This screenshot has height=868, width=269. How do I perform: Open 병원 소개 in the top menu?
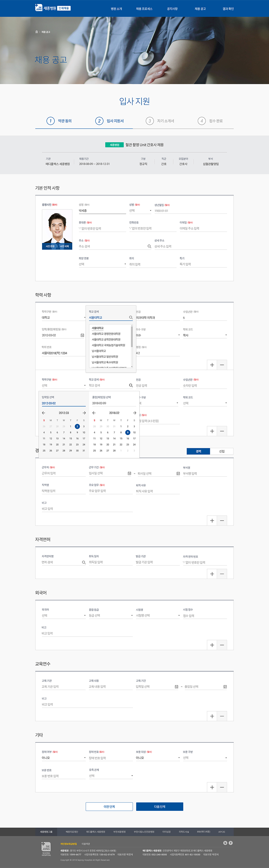(116, 9)
